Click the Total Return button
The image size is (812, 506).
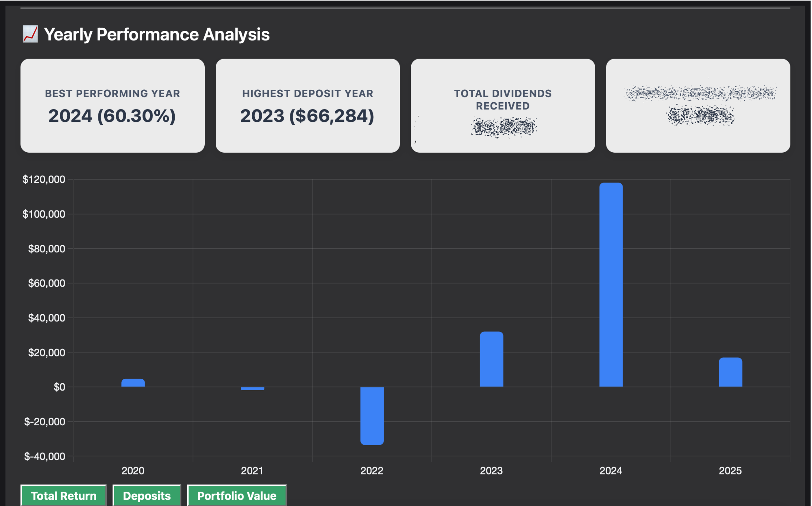64,496
